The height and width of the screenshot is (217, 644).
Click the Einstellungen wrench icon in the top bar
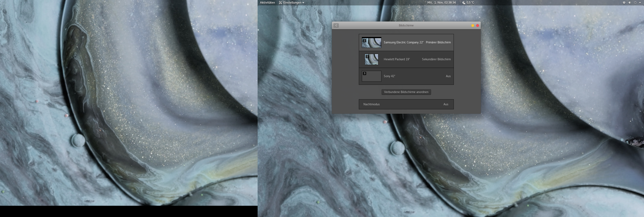point(281,2)
